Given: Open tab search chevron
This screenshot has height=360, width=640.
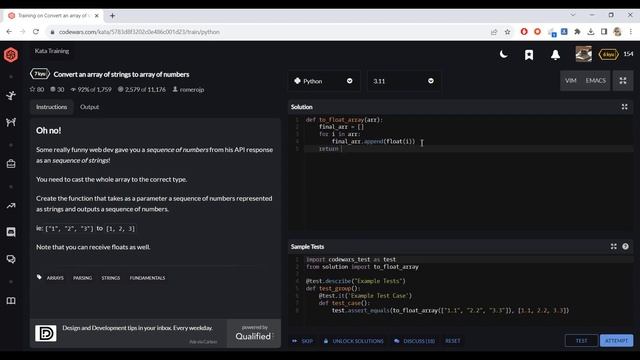Looking at the screenshot, I should (x=573, y=15).
